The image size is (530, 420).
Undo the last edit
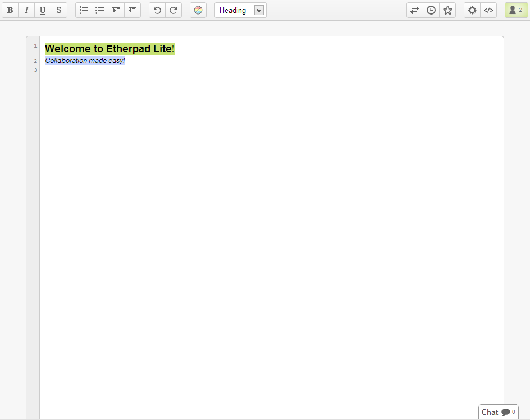coord(157,10)
